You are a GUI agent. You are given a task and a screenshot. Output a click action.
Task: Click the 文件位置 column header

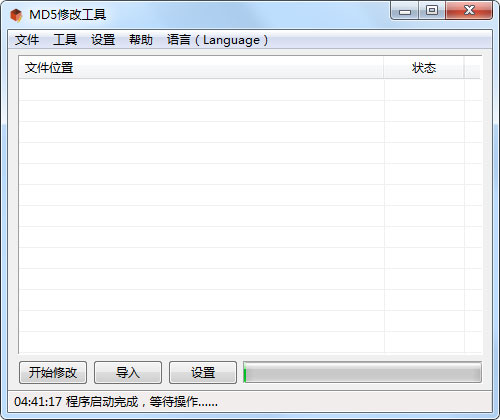[x=201, y=68]
